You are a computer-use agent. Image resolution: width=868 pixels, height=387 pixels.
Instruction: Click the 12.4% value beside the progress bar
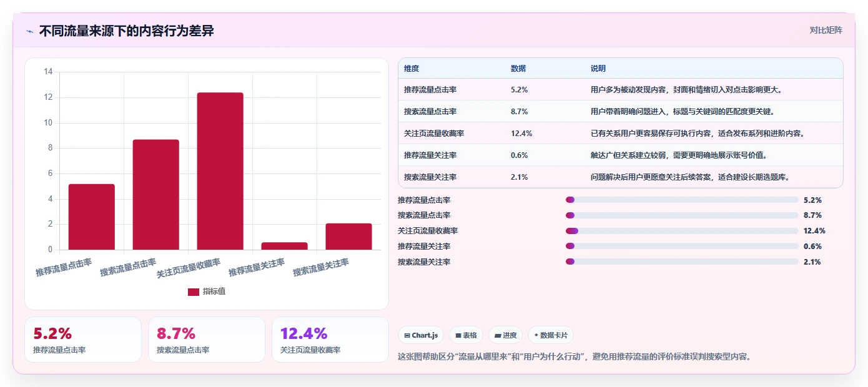click(x=814, y=231)
